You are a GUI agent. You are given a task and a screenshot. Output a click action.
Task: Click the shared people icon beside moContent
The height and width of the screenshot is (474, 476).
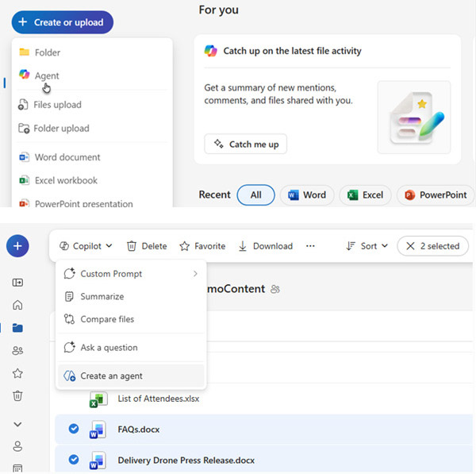pyautogui.click(x=275, y=289)
